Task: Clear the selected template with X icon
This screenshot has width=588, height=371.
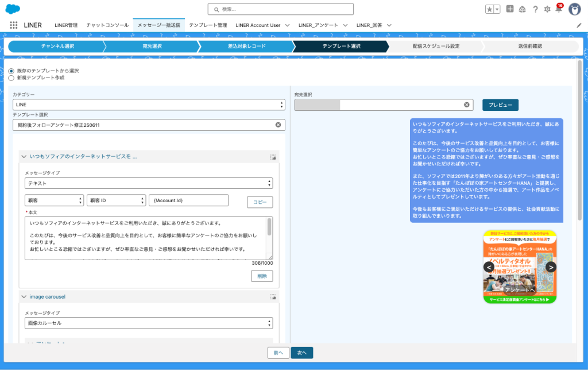Action: (278, 125)
